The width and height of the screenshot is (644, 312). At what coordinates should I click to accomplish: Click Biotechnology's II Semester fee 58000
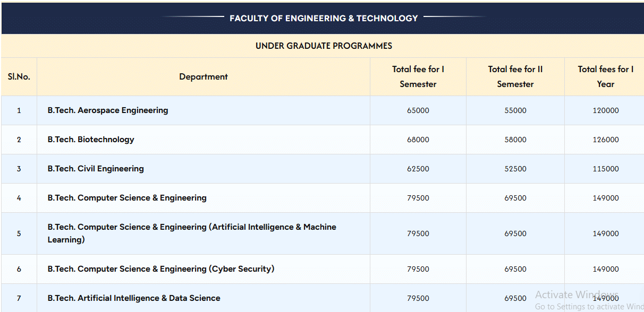tap(515, 140)
